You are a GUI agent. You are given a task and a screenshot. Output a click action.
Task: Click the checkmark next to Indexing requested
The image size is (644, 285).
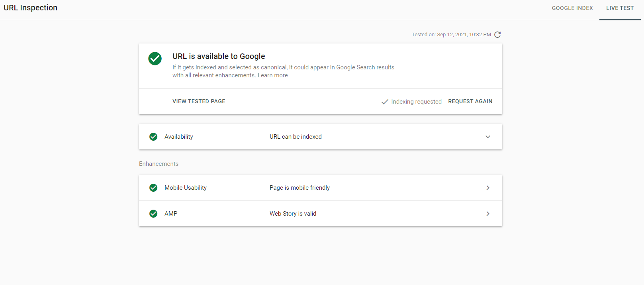pyautogui.click(x=385, y=102)
